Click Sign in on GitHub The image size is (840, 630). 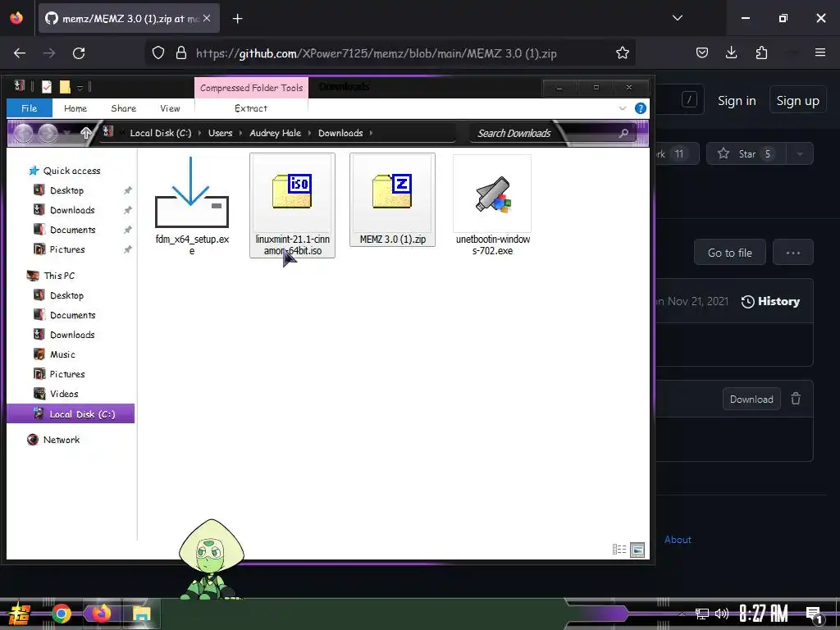(x=737, y=101)
